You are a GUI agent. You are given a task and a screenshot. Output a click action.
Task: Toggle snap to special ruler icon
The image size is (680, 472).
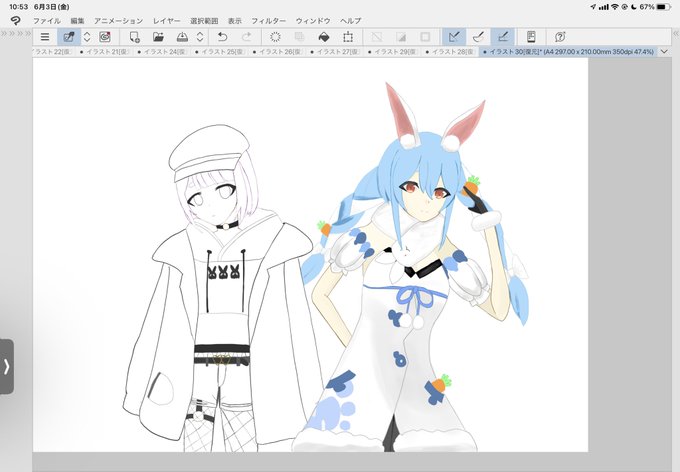coord(478,37)
